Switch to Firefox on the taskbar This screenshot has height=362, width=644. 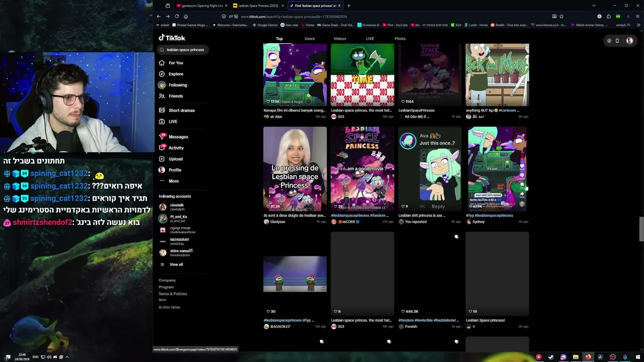click(588, 357)
